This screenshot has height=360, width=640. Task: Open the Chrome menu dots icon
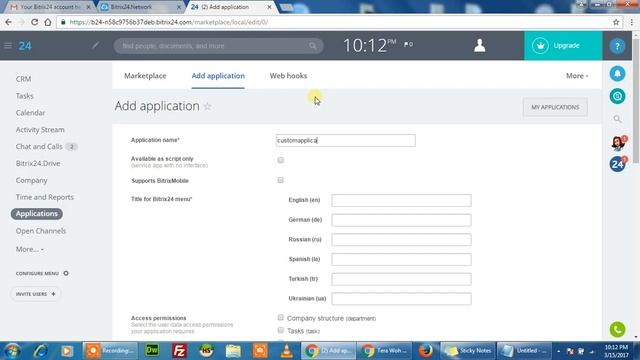632,22
